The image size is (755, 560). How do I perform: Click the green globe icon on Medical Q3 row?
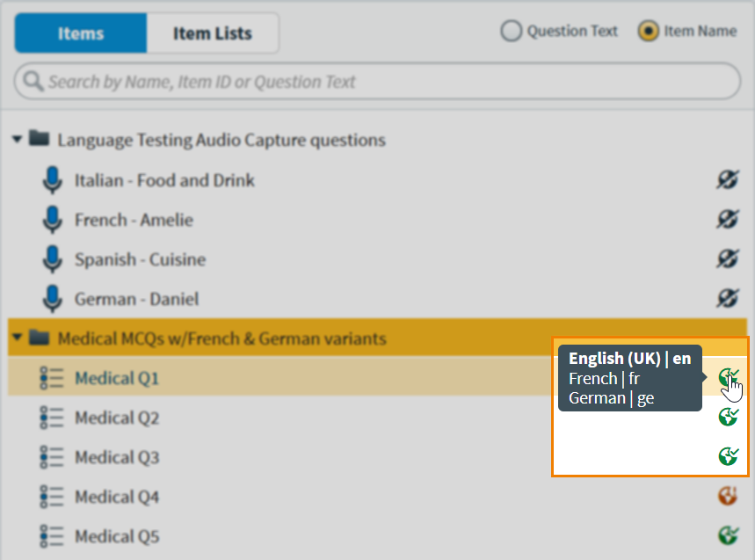tap(728, 456)
